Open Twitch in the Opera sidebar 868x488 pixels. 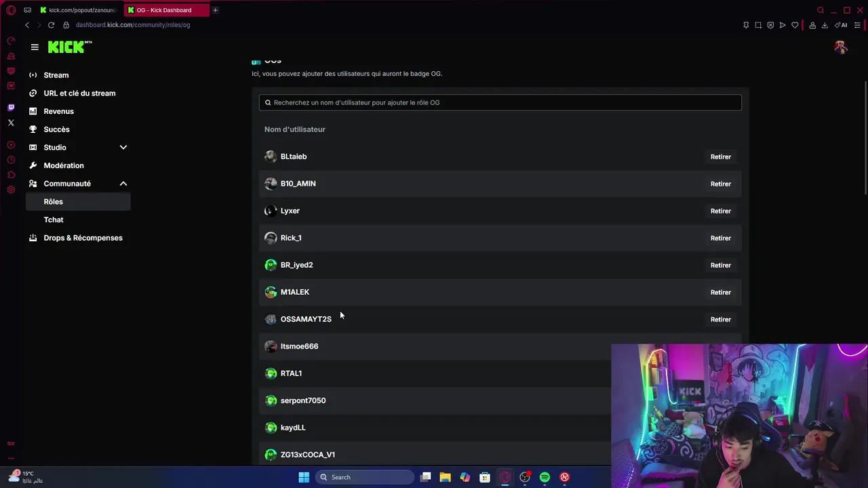click(x=11, y=108)
